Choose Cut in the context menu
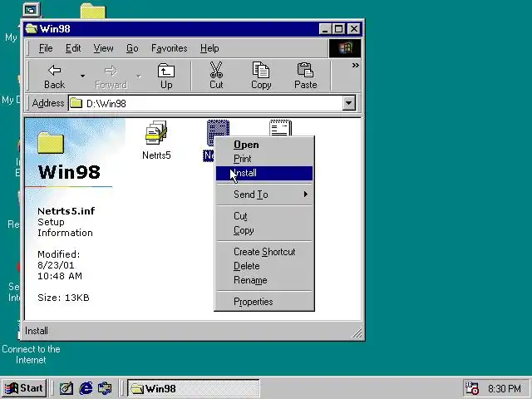 pos(264,216)
